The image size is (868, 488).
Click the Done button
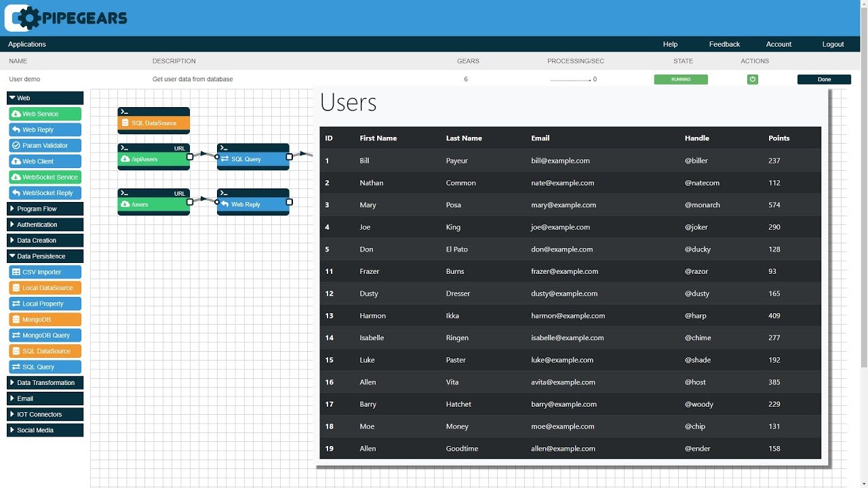point(824,79)
